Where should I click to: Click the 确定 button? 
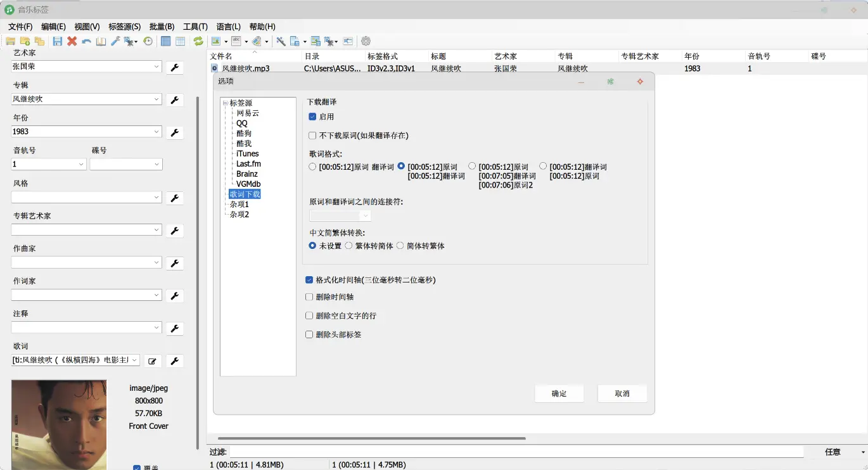tap(559, 393)
